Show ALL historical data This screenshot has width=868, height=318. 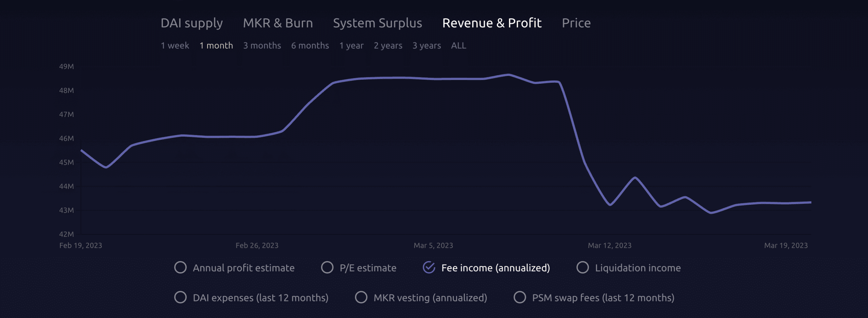click(458, 45)
